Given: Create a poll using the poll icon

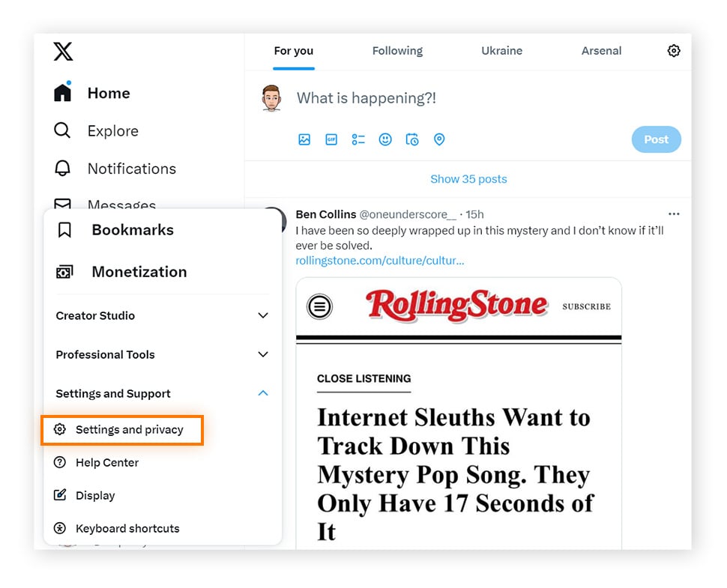Looking at the screenshot, I should coord(358,139).
